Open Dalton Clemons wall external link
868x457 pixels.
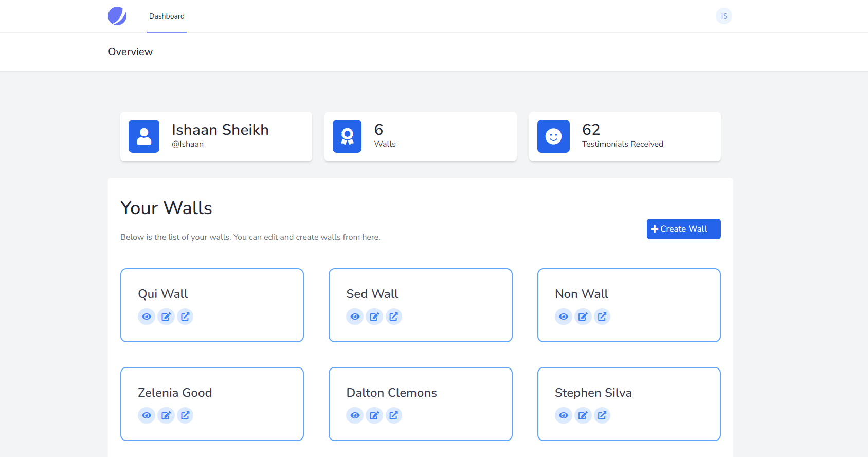(x=393, y=415)
